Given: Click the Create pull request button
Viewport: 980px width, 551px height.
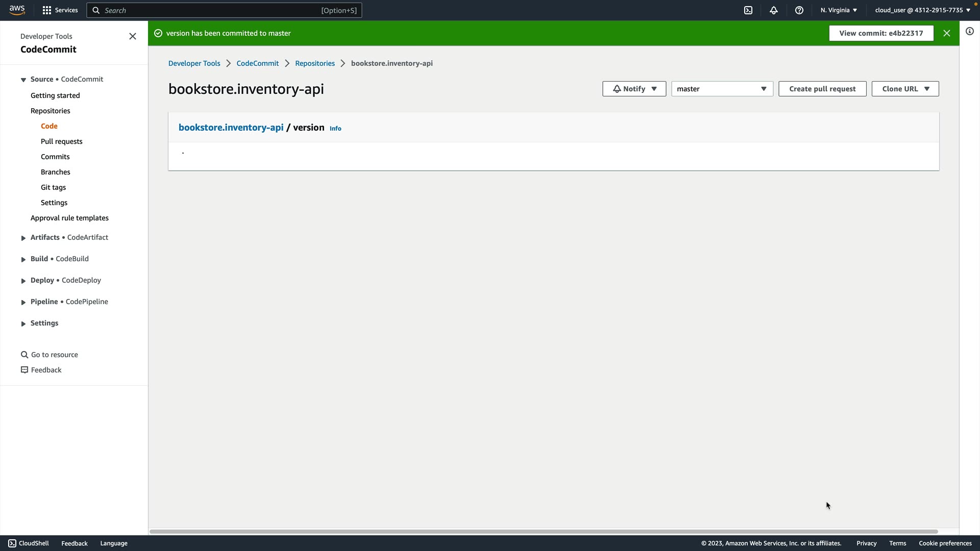Looking at the screenshot, I should click(822, 89).
